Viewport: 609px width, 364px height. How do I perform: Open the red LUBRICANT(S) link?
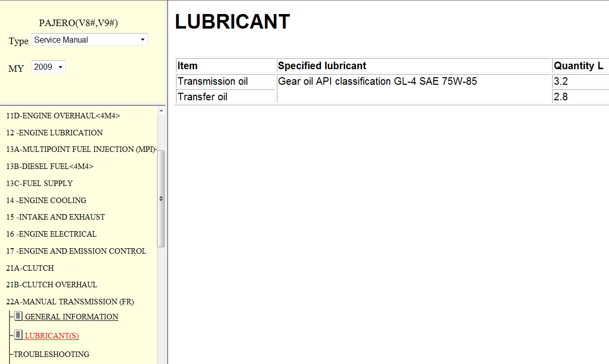[52, 335]
